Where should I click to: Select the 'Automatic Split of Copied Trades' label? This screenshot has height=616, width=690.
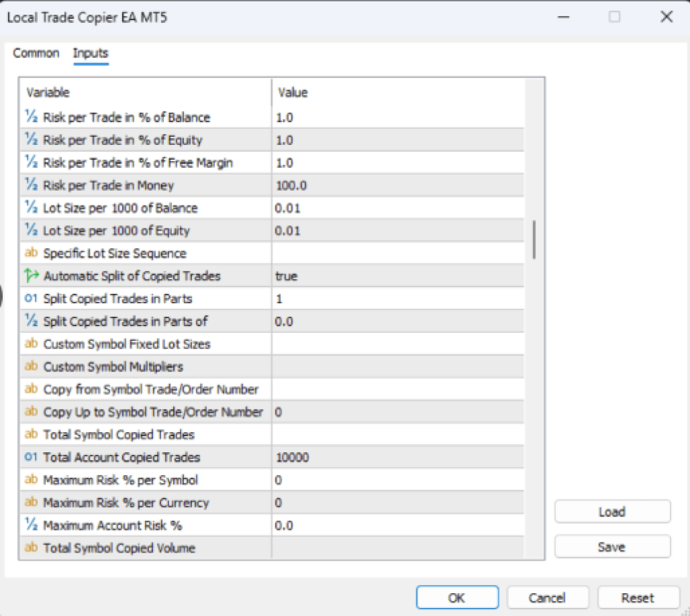pyautogui.click(x=131, y=276)
